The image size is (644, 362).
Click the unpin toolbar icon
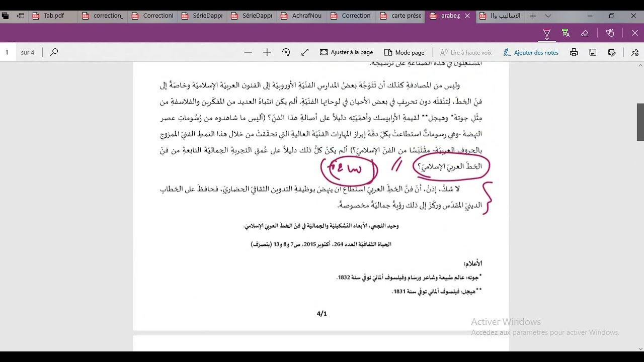click(x=635, y=52)
